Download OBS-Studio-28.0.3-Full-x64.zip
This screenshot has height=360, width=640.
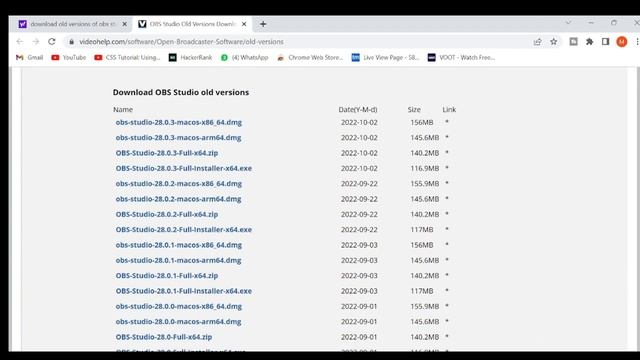[167, 153]
